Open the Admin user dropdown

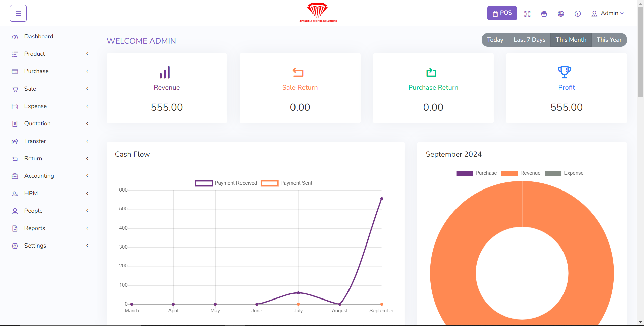pos(607,13)
